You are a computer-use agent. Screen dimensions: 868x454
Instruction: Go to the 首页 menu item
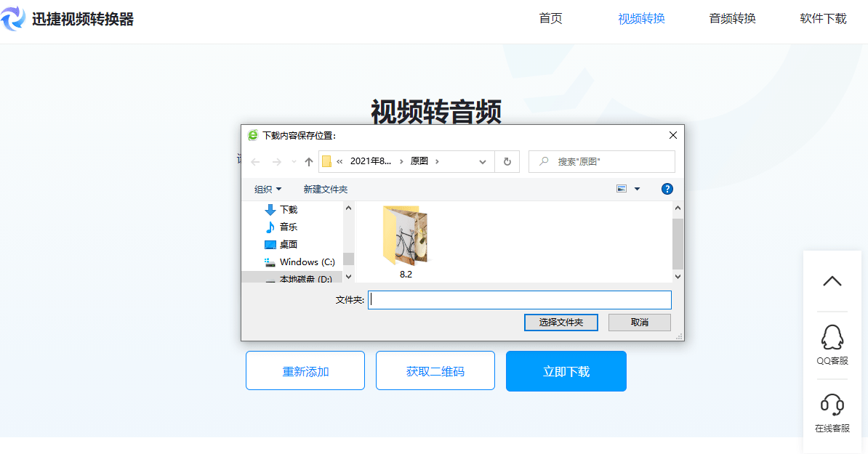point(550,19)
